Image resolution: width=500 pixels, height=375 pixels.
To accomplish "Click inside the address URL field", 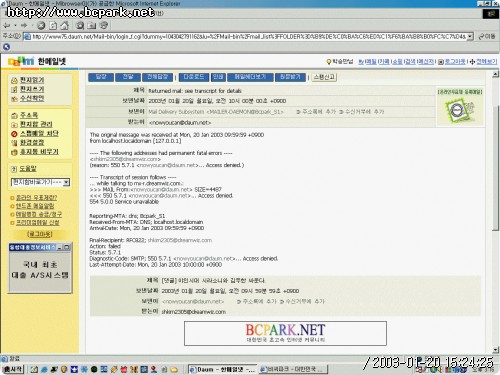I will tap(249, 36).
